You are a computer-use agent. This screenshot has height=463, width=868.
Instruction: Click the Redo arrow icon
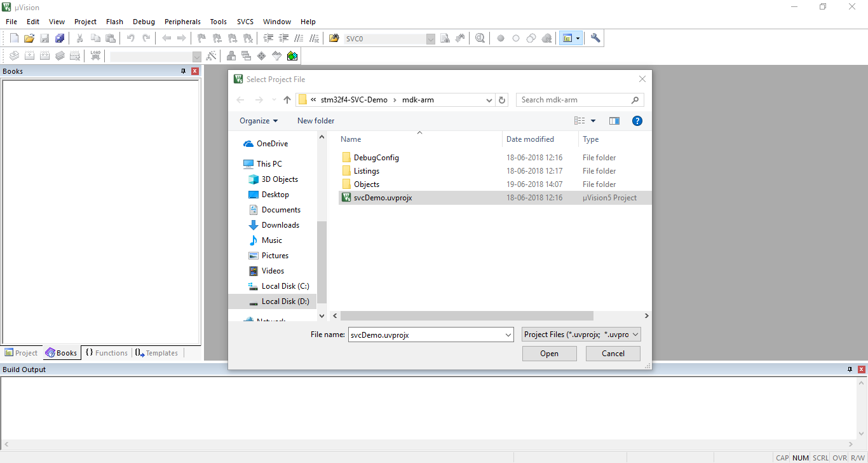click(146, 38)
